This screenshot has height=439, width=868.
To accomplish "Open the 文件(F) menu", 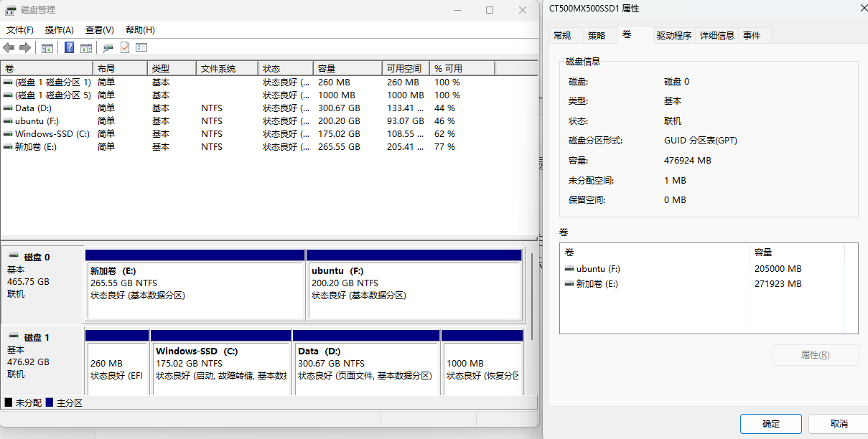I will [x=19, y=30].
